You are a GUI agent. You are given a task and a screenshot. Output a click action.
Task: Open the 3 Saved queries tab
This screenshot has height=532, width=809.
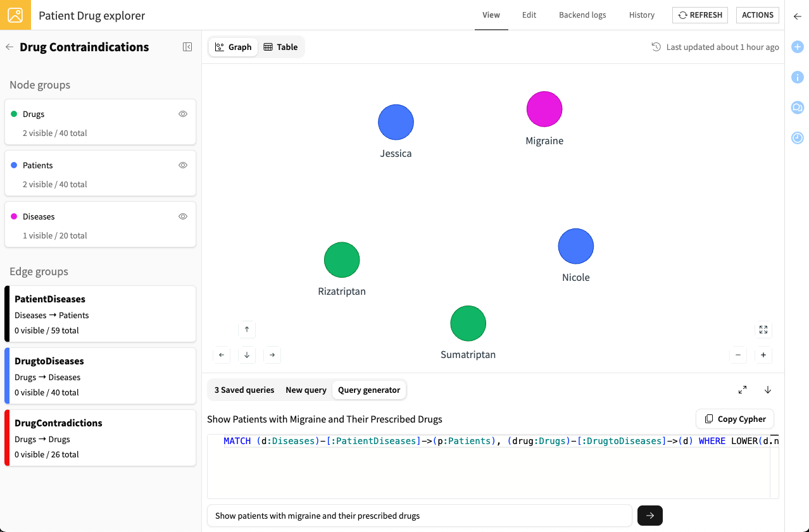coord(244,390)
